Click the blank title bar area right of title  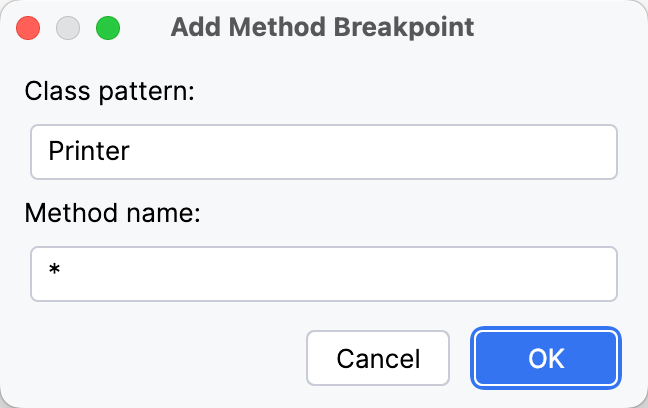[x=560, y=27]
